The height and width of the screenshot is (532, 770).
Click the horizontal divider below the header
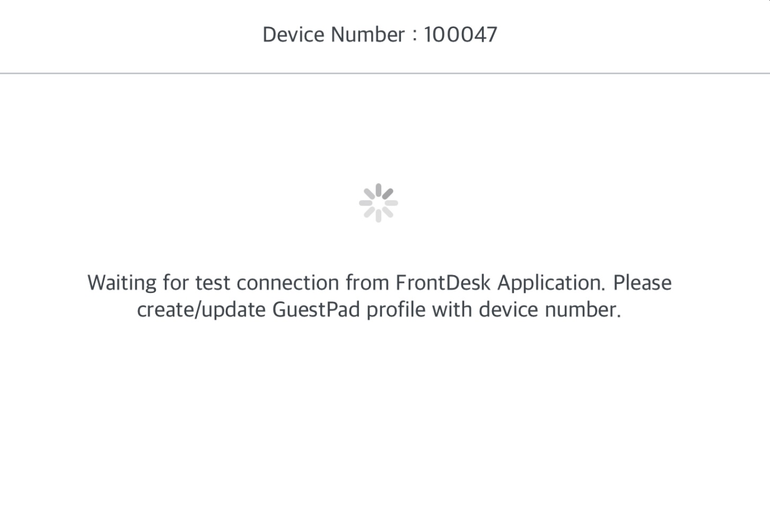pos(385,73)
